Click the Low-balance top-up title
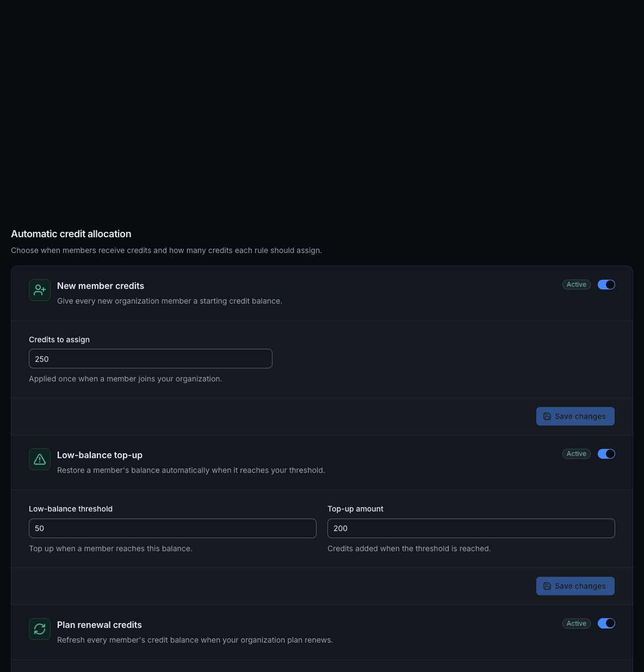Image resolution: width=644 pixels, height=672 pixels. click(x=100, y=455)
